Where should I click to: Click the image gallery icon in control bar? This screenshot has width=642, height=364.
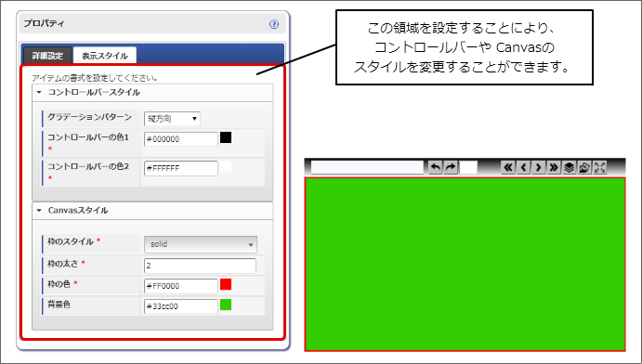pyautogui.click(x=584, y=167)
